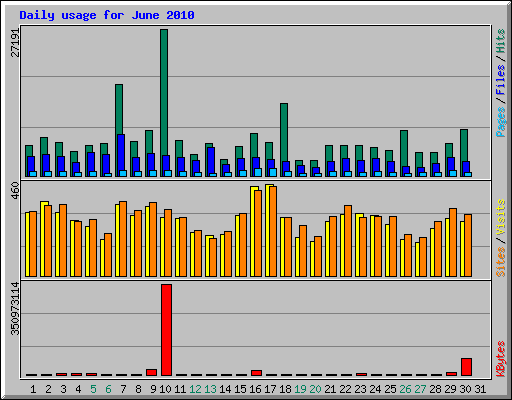Click green weekend day label 12
This screenshot has width=512, height=400.
tap(195, 389)
